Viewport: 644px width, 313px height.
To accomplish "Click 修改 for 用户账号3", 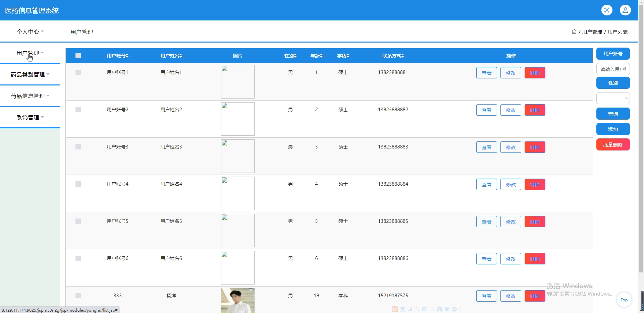I will pos(511,147).
